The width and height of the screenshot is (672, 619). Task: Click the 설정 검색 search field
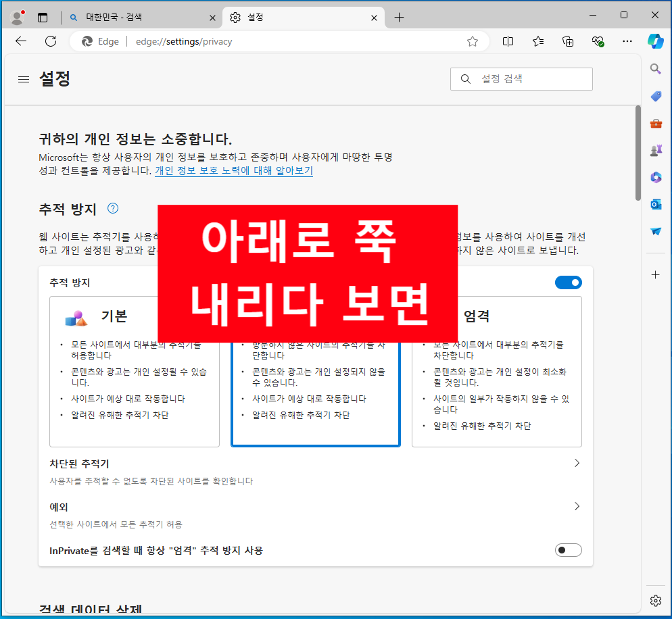coord(521,79)
